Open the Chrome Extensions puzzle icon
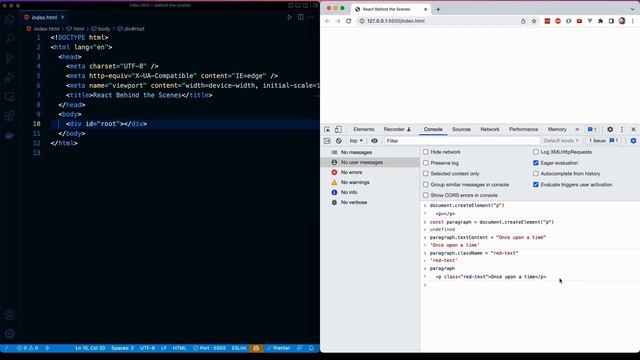This screenshot has height=360, width=640. point(600,21)
